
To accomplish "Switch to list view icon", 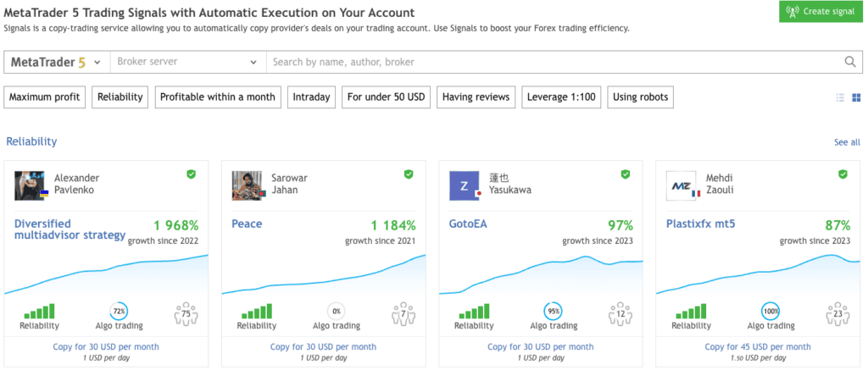I will click(x=840, y=98).
